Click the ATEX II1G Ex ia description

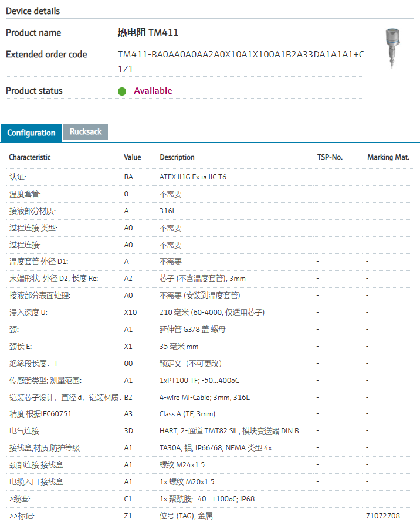coord(193,177)
